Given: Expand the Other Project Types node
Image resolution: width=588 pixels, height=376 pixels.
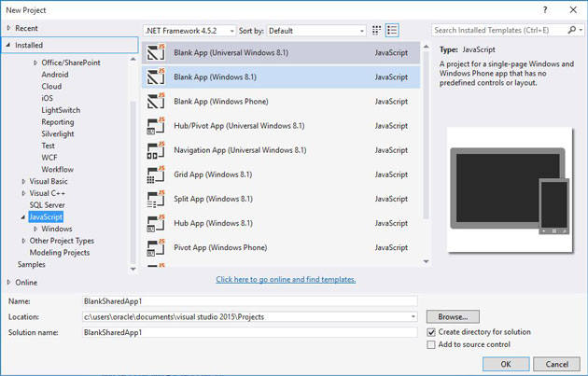Looking at the screenshot, I should (23, 241).
